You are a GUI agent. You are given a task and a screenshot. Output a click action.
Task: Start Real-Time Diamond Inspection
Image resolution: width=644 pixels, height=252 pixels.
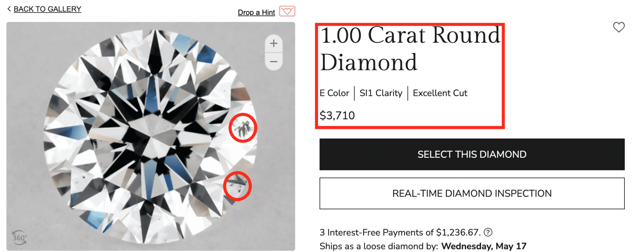click(472, 193)
